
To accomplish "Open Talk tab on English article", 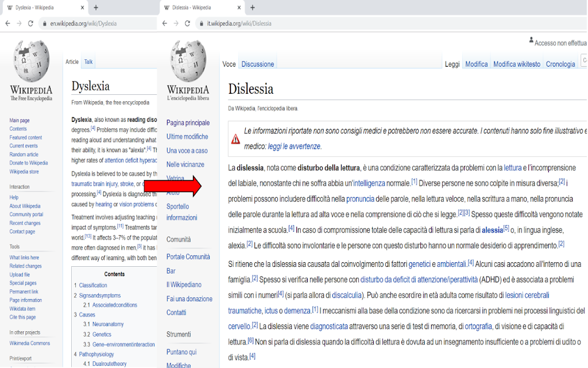I will (88, 62).
